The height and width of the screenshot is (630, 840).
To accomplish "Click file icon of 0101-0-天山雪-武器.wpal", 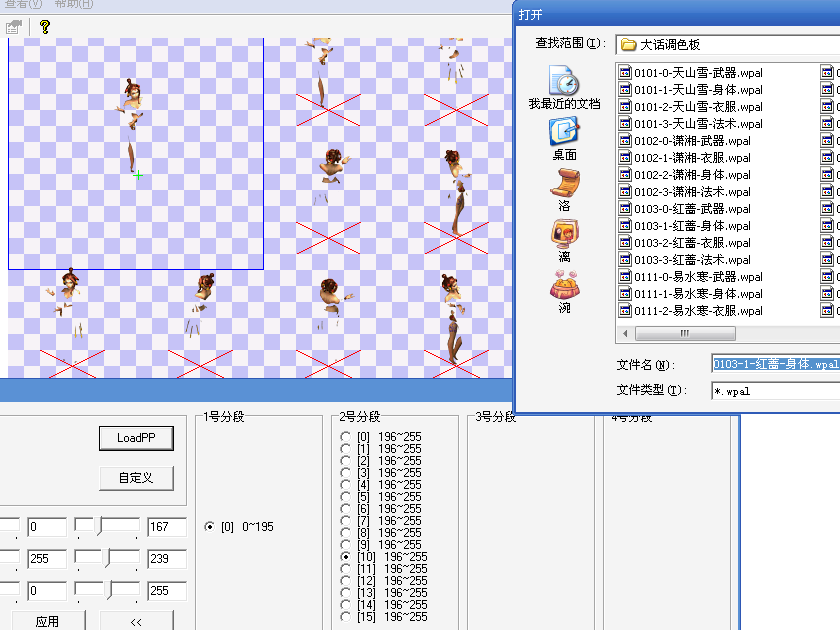I will tap(625, 72).
